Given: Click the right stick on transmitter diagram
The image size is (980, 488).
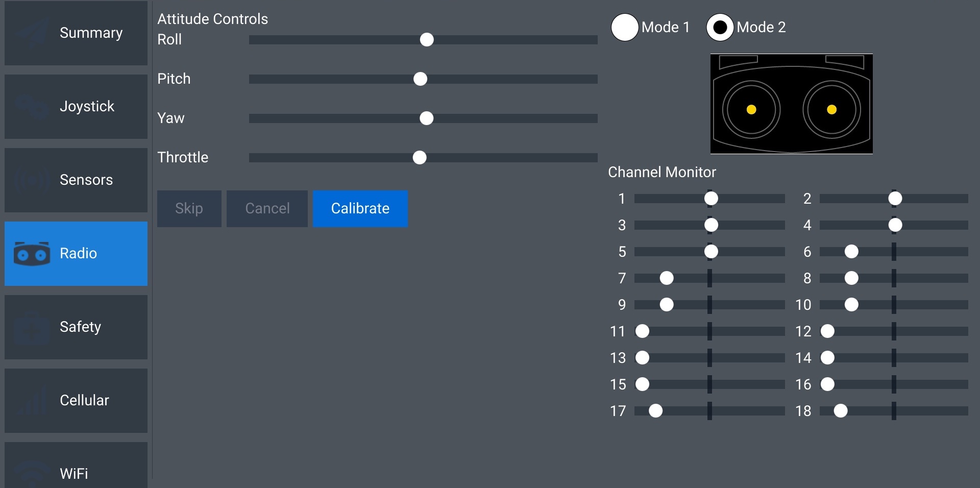Looking at the screenshot, I should click(831, 109).
